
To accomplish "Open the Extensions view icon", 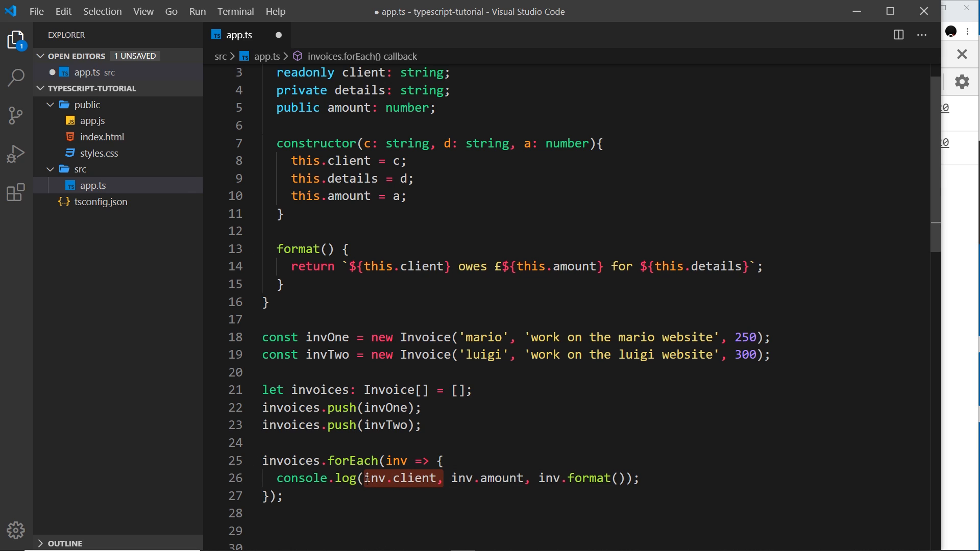I will pyautogui.click(x=16, y=192).
